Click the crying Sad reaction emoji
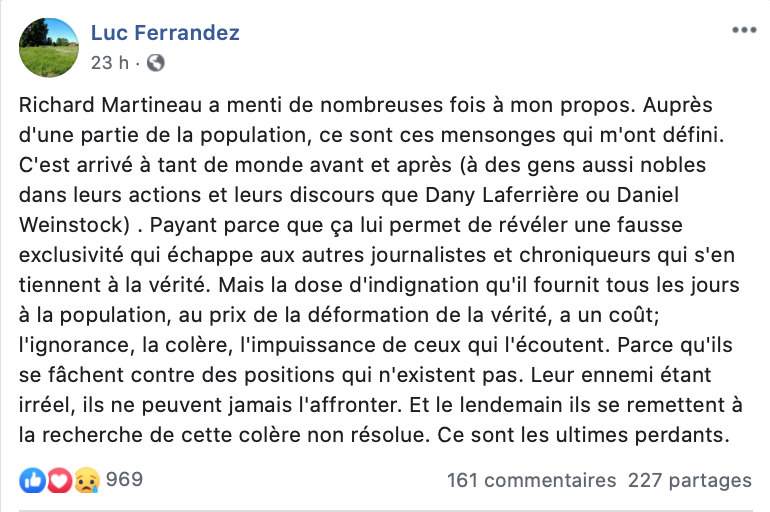 87,480
